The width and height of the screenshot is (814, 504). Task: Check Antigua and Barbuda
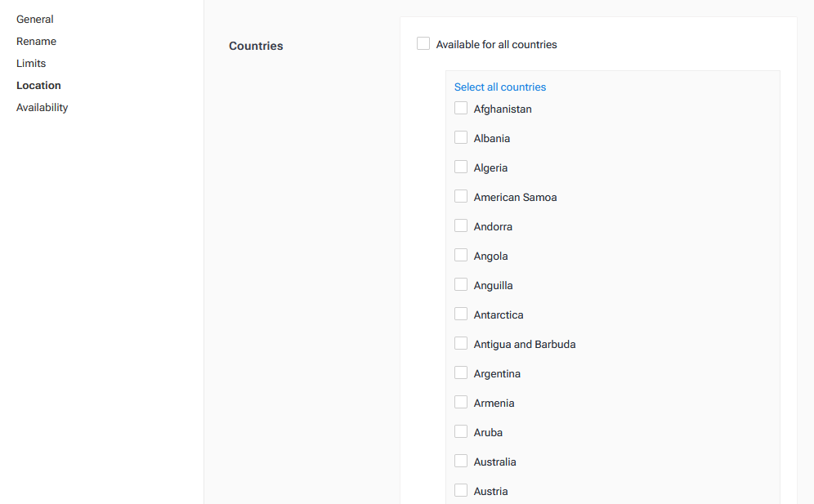[461, 343]
